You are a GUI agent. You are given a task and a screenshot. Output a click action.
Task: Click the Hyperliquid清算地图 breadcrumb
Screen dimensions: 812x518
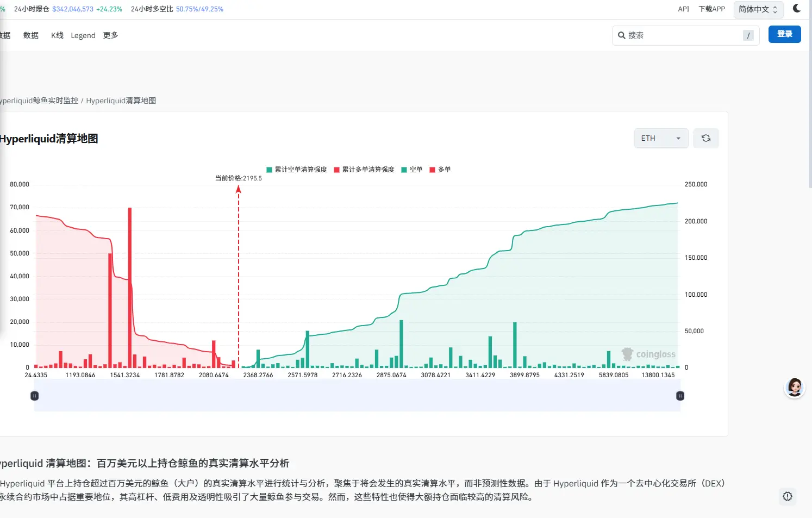point(121,101)
